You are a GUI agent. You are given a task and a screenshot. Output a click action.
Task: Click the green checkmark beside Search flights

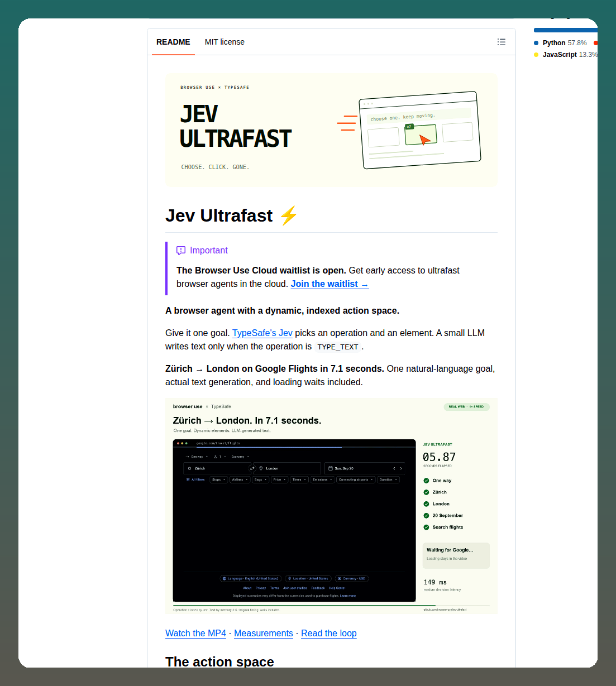426,527
